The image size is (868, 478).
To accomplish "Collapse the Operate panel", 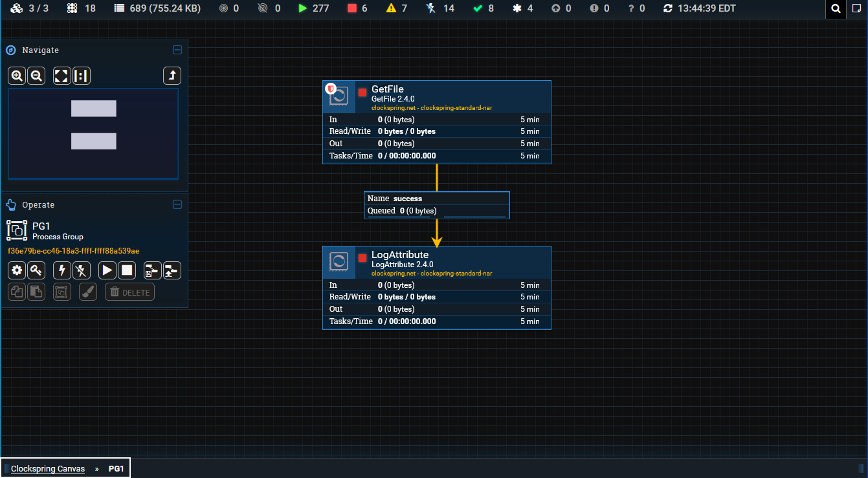I will pos(177,204).
